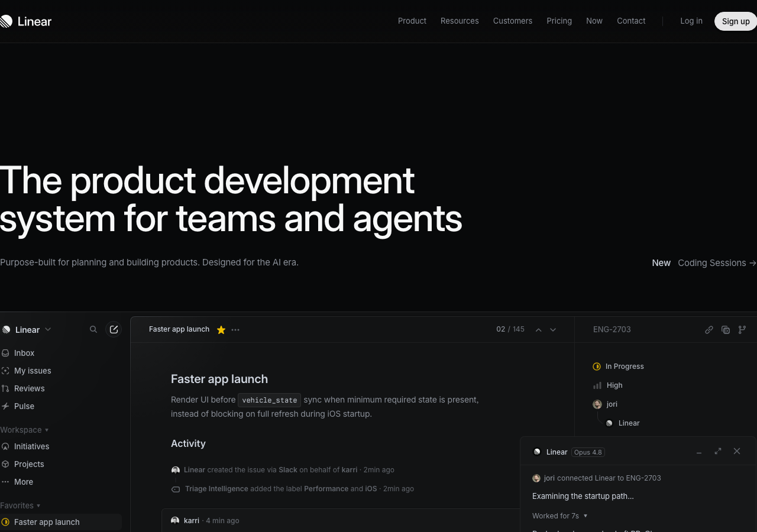Screen dimensions: 757x532
Task: Click the In Progress status icon
Action: coord(597,366)
